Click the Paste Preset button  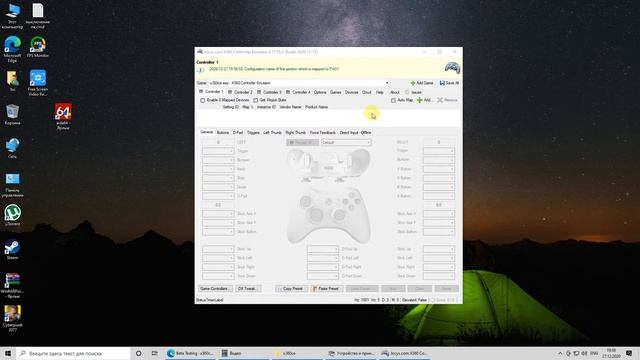[327, 289]
